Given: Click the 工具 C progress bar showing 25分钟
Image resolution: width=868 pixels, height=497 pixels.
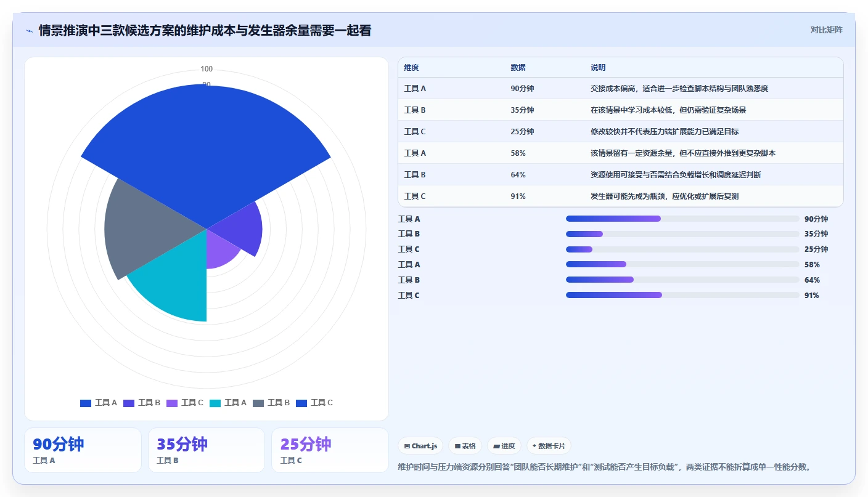Looking at the screenshot, I should [x=682, y=249].
